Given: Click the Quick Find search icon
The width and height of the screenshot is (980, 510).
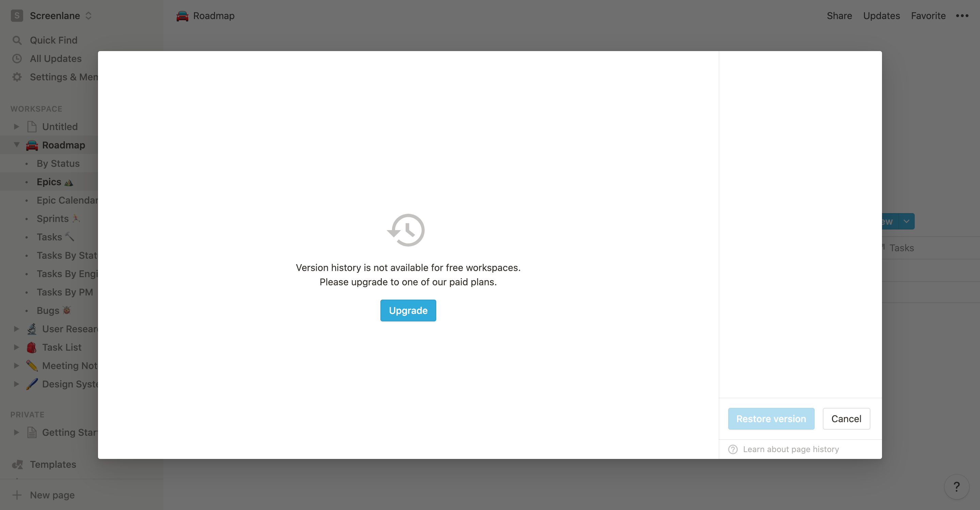Looking at the screenshot, I should [x=17, y=39].
